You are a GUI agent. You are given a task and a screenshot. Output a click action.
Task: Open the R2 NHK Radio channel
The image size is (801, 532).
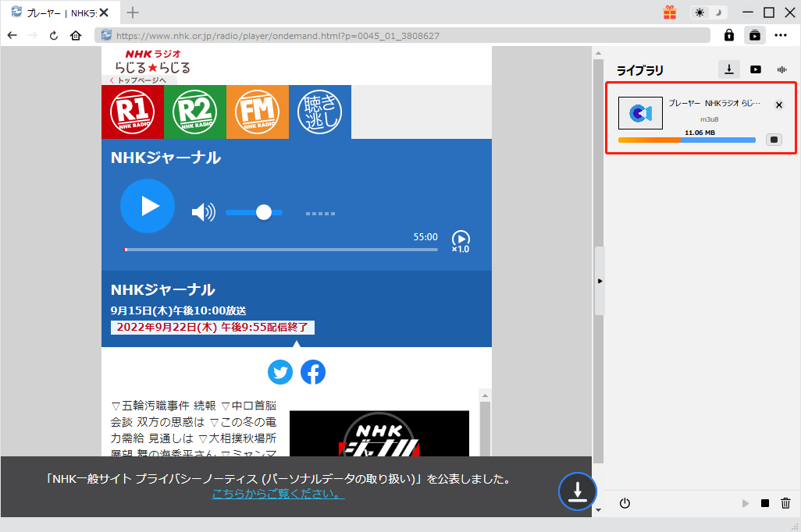195,112
